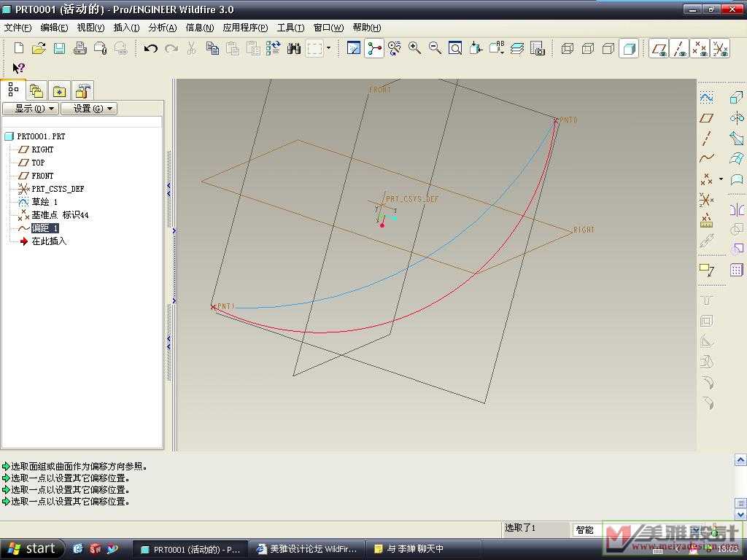The image size is (747, 560).
Task: Click the Repaint screen icon
Action: (x=354, y=48)
